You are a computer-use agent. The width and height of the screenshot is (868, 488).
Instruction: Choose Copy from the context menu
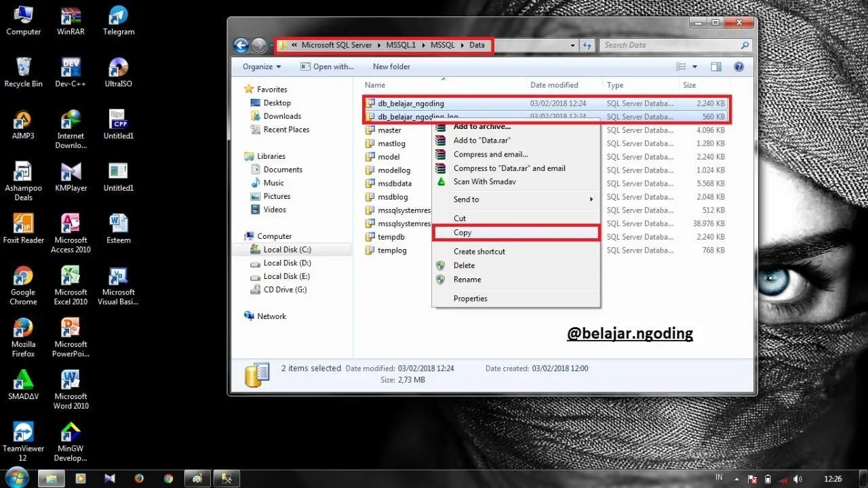pos(516,232)
